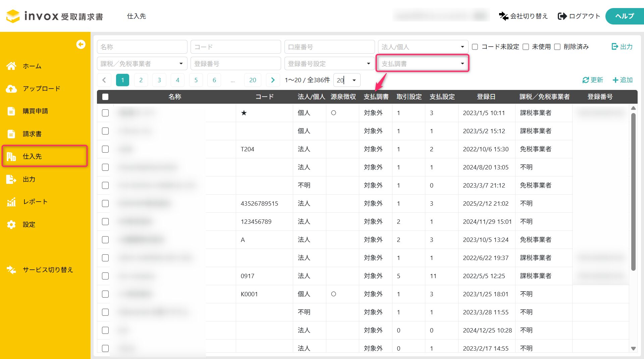Image resolution: width=644 pixels, height=359 pixels.
Task: Toggle the 削除済み checkbox
Action: coord(557,47)
